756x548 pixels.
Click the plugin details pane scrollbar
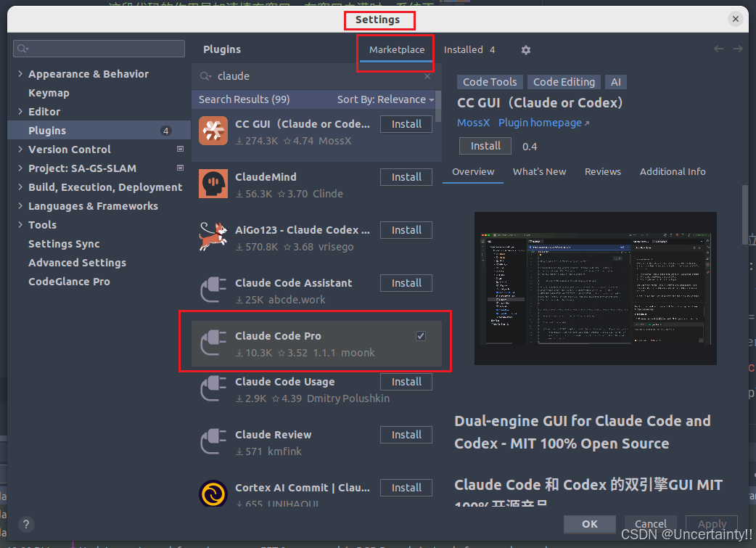[x=745, y=215]
